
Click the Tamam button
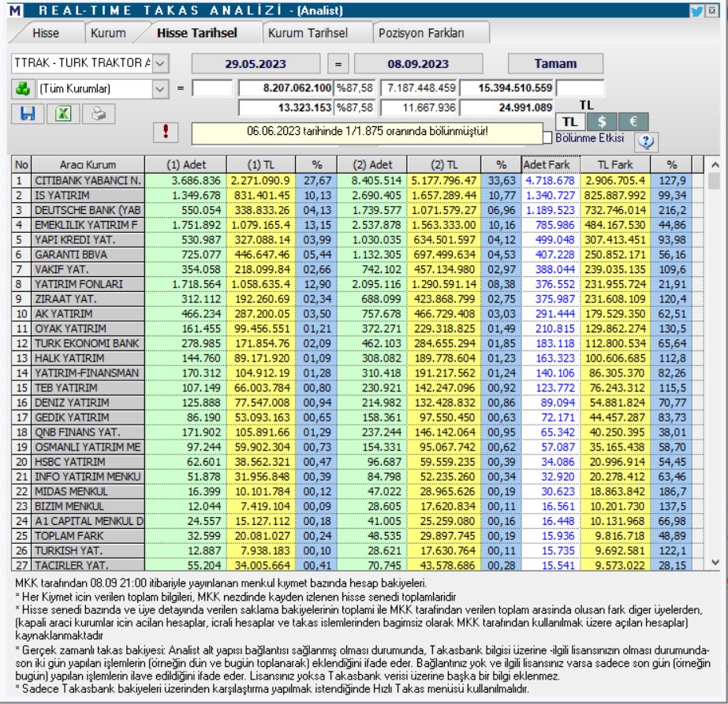[x=555, y=64]
